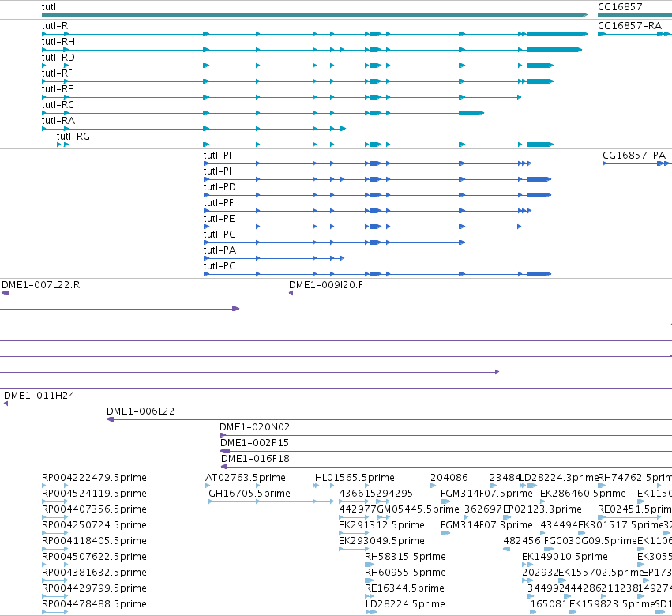This screenshot has height=616, width=672.
Task: Select protein CG16857-PA label
Action: tap(634, 156)
